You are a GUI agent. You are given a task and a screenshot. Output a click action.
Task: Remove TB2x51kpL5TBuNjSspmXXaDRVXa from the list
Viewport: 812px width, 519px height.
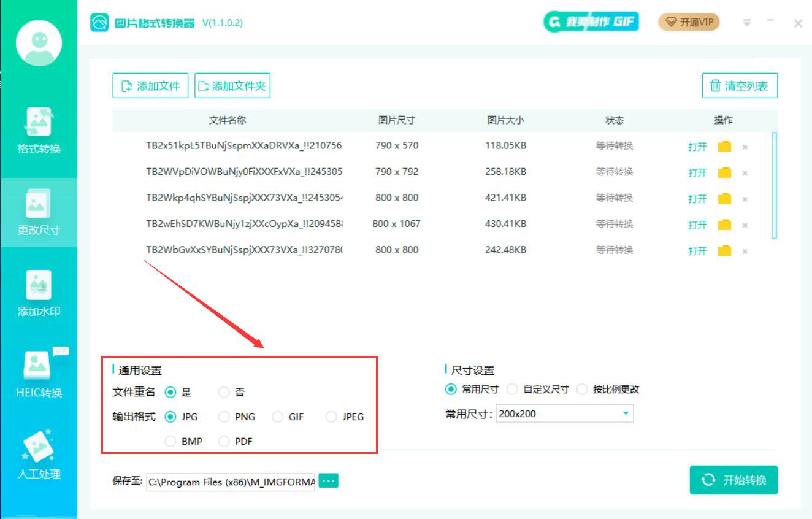click(745, 147)
